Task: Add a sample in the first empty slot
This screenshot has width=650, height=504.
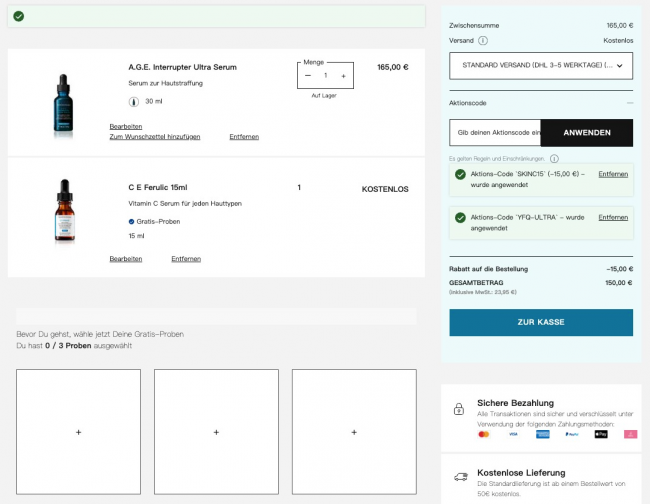Action: (x=78, y=432)
